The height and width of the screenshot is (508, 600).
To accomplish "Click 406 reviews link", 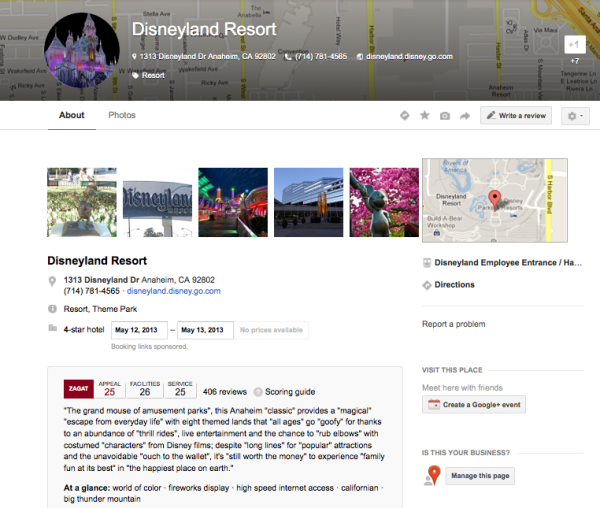I will click(225, 392).
